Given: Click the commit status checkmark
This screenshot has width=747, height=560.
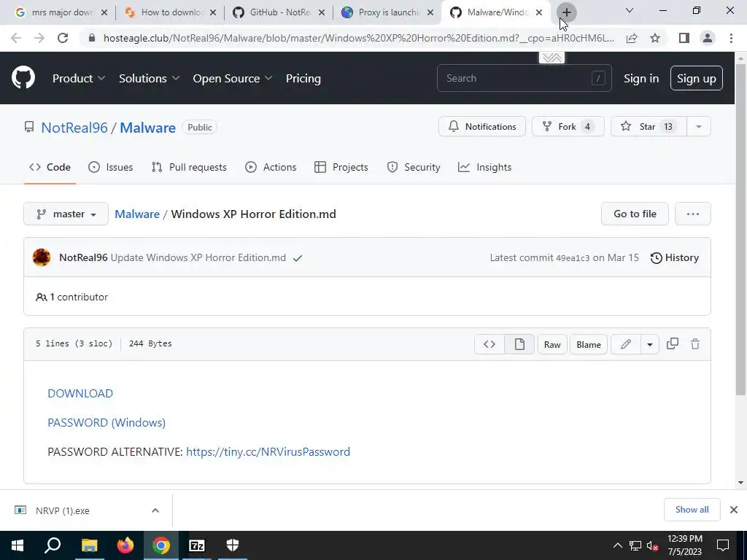Looking at the screenshot, I should (x=298, y=258).
